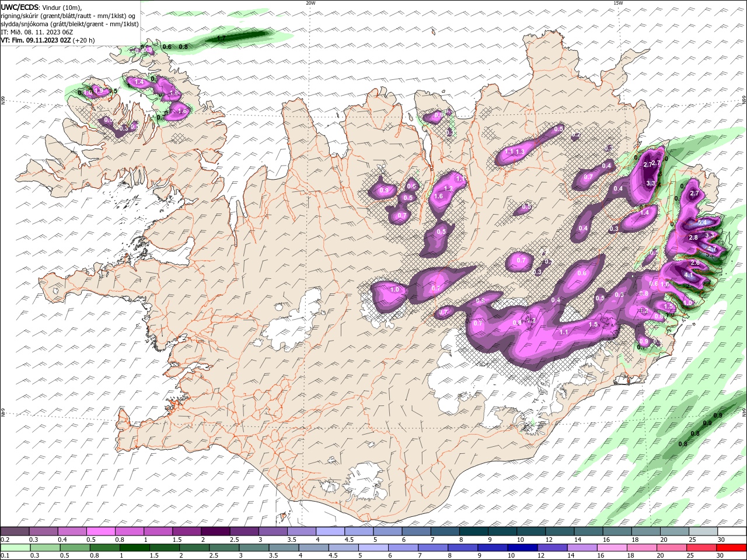The image size is (747, 560).
Task: Select lower rain scale swatch labeled 8
Action: point(463,548)
